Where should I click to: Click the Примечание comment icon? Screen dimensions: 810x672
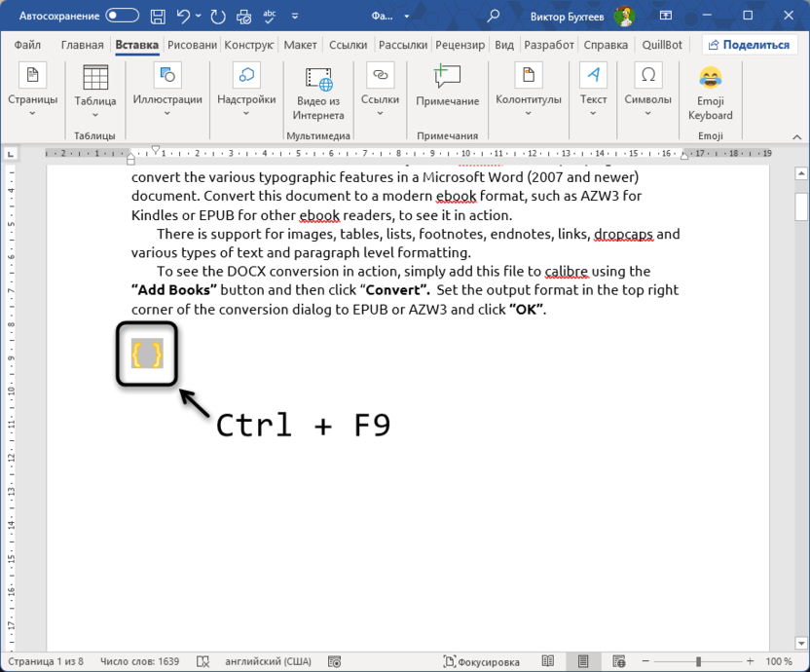click(x=447, y=86)
